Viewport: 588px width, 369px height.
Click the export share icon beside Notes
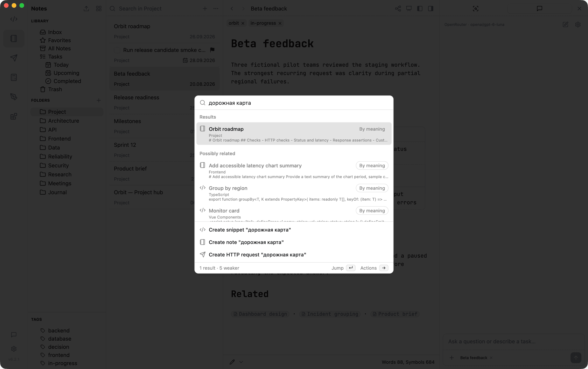click(86, 9)
